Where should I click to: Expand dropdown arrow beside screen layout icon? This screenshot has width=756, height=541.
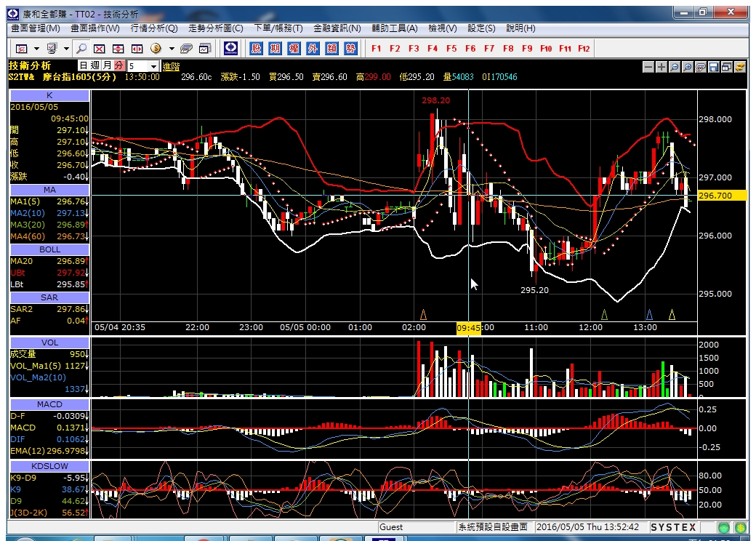36,49
